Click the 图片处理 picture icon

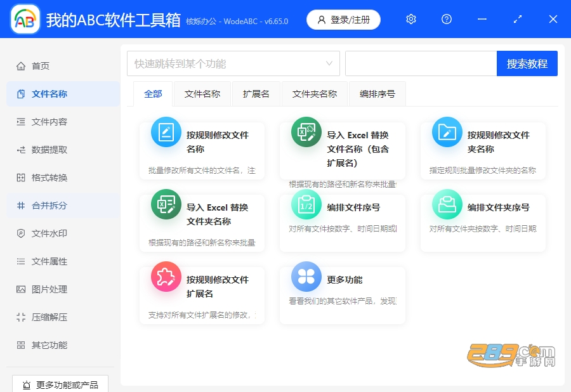[21, 289]
